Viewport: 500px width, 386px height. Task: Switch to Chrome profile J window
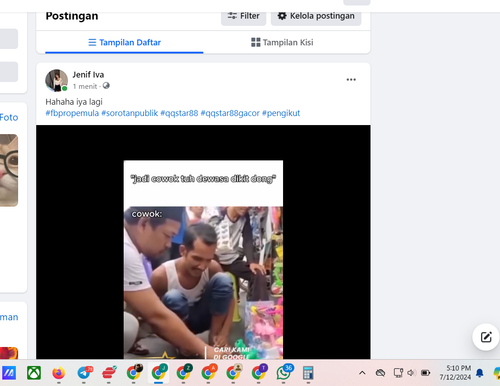coord(158,373)
